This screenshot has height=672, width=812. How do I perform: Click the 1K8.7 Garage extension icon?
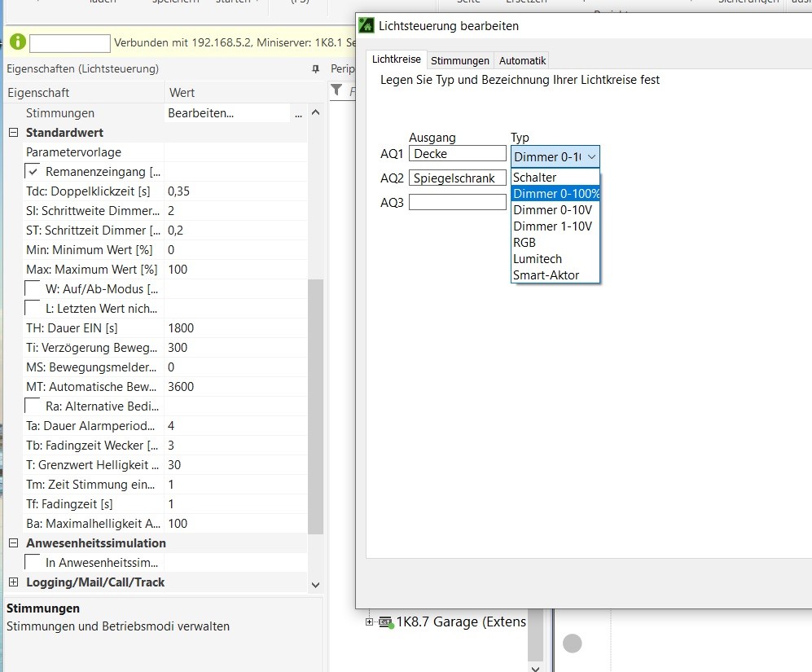(385, 622)
